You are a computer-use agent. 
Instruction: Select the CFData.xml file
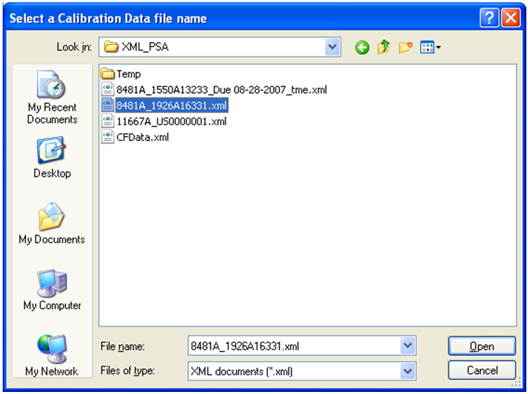[x=135, y=137]
